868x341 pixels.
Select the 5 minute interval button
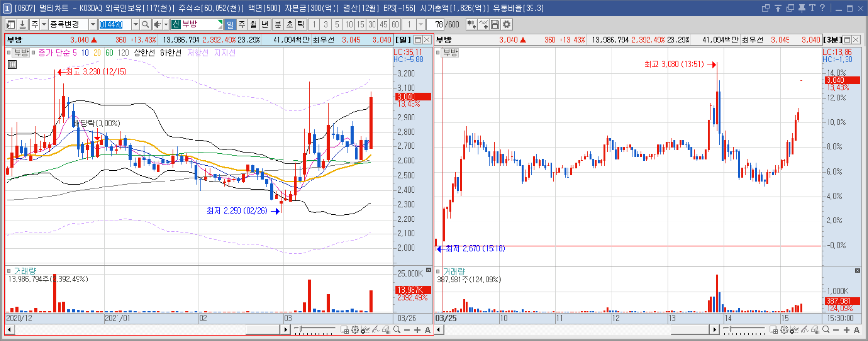point(337,24)
